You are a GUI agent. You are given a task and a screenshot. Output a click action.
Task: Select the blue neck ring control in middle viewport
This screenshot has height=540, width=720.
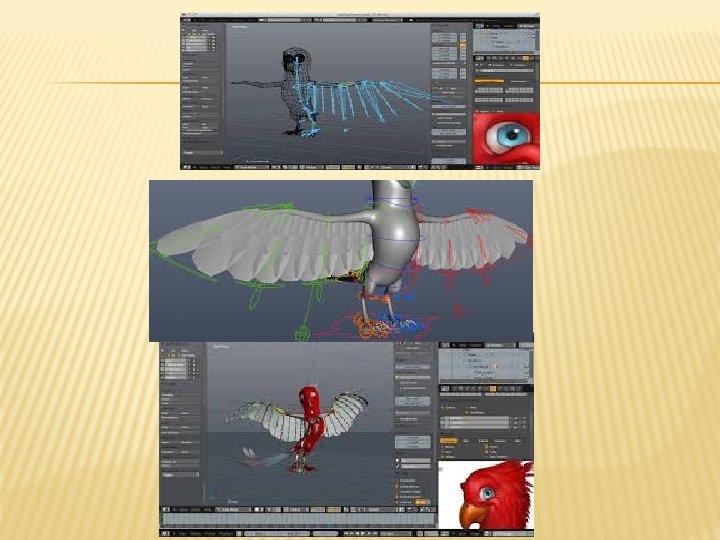pos(391,201)
